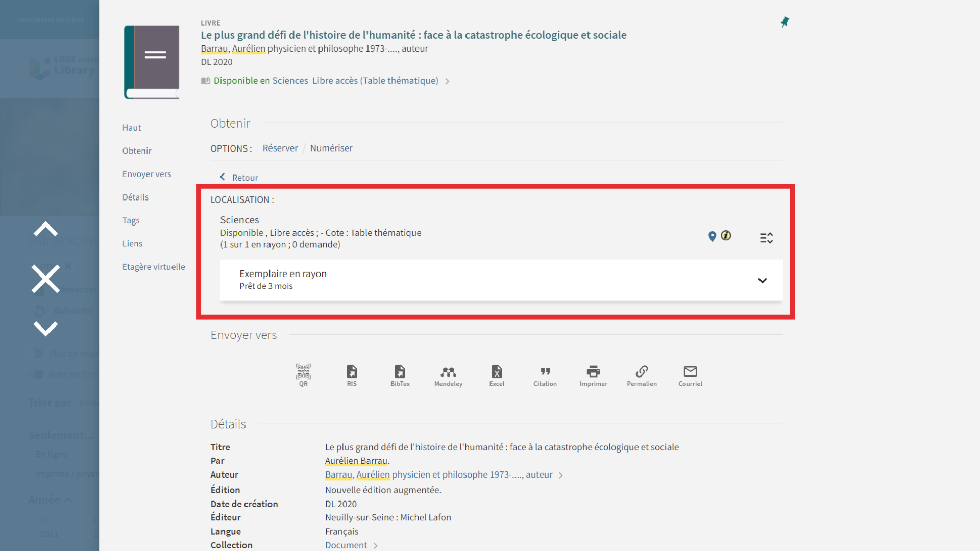980x551 pixels.
Task: Jump to the Obtenir section
Action: 137,151
